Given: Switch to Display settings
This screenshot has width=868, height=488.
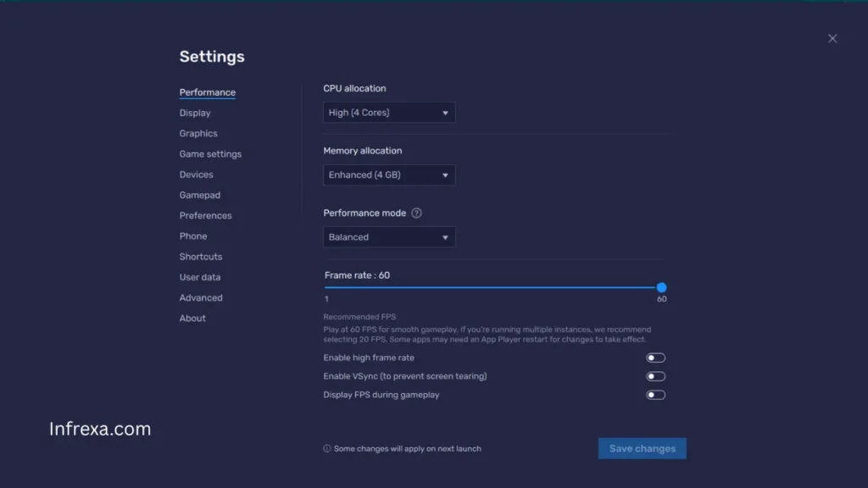Looking at the screenshot, I should pos(195,113).
